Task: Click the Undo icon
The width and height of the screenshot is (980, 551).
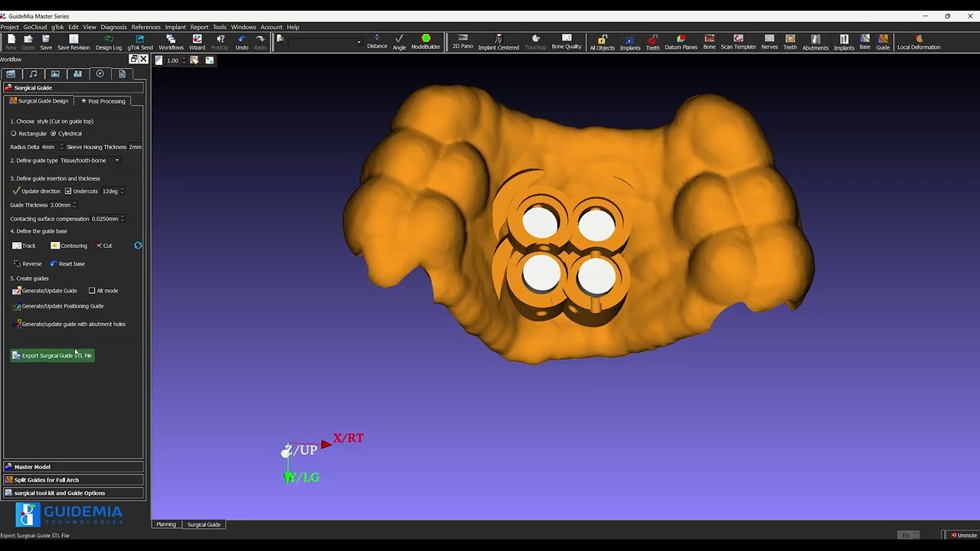Action: click(x=242, y=42)
